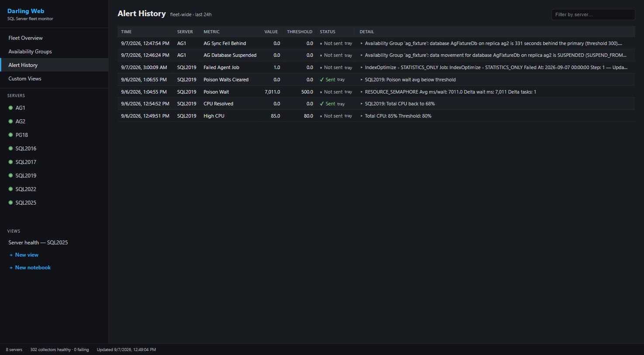Create a New view
The width and height of the screenshot is (644, 355).
[24, 255]
